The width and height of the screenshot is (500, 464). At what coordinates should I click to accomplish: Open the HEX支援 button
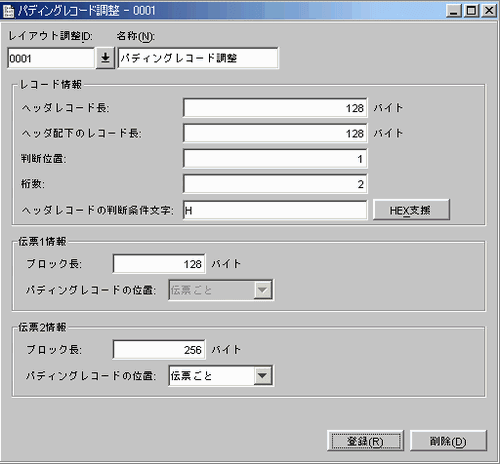pos(411,210)
